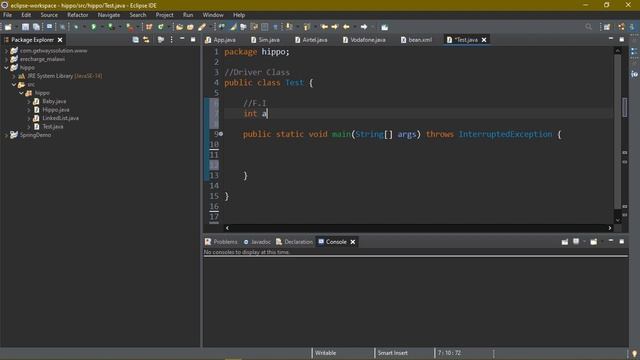Viewport: 640px width, 360px height.
Task: Click the magnifier Quick Access search icon
Action: tap(588, 27)
